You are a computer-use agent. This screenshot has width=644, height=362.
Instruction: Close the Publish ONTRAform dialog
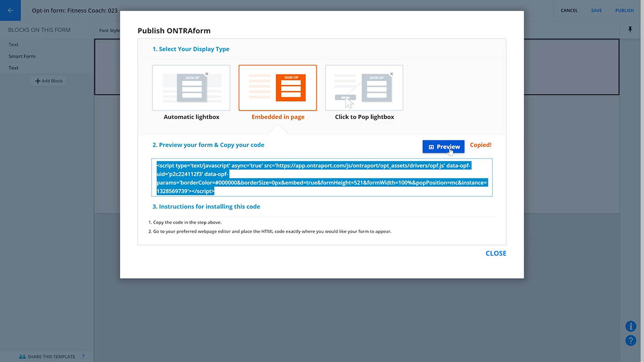[x=496, y=253]
